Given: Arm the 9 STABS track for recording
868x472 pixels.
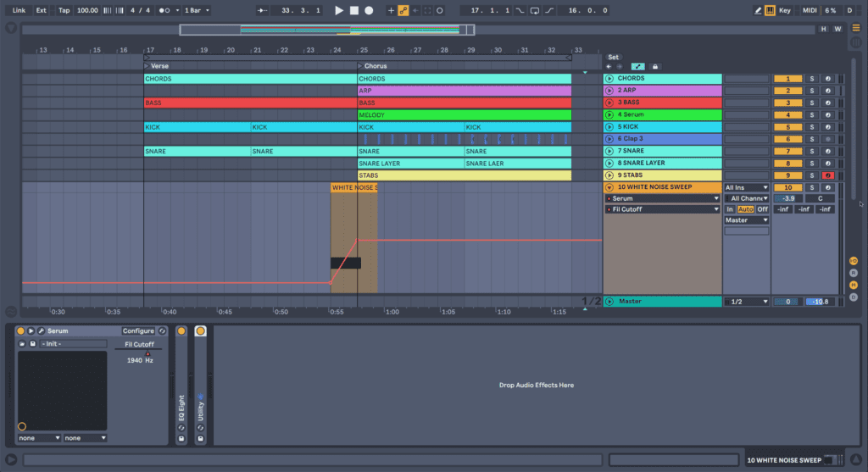Looking at the screenshot, I should pyautogui.click(x=828, y=175).
